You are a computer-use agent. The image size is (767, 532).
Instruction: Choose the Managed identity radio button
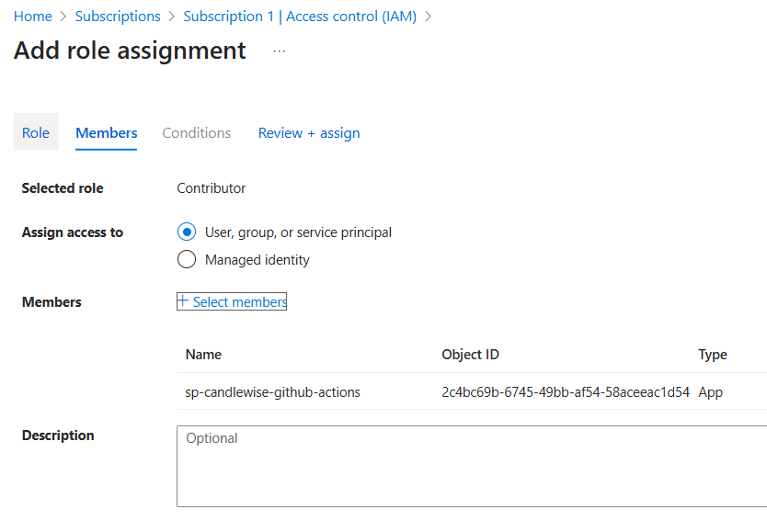click(187, 260)
